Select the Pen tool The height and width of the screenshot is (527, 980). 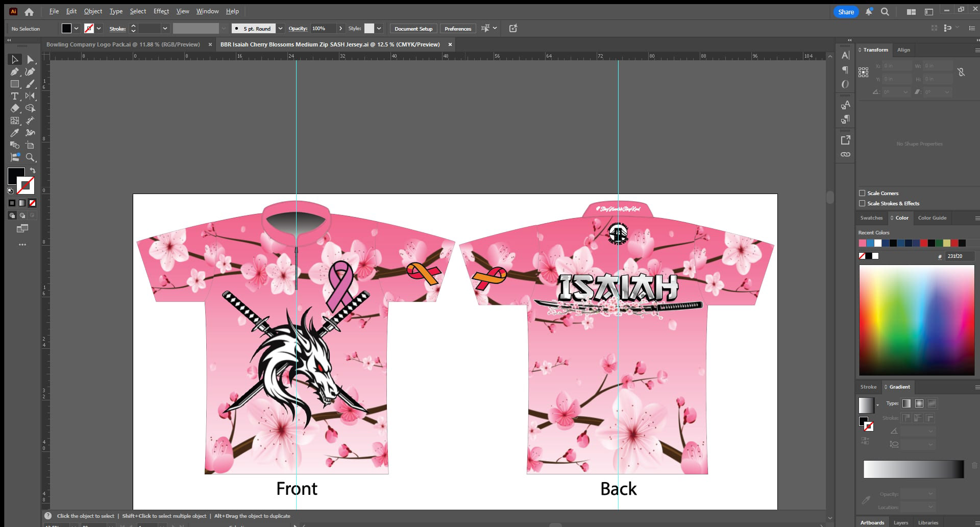click(x=14, y=71)
